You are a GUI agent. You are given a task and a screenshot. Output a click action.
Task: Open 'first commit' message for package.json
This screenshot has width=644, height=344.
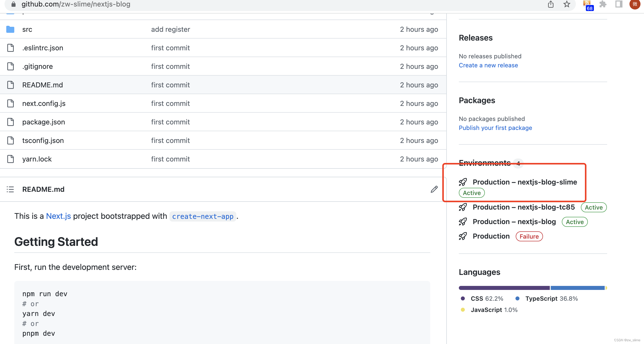point(170,122)
